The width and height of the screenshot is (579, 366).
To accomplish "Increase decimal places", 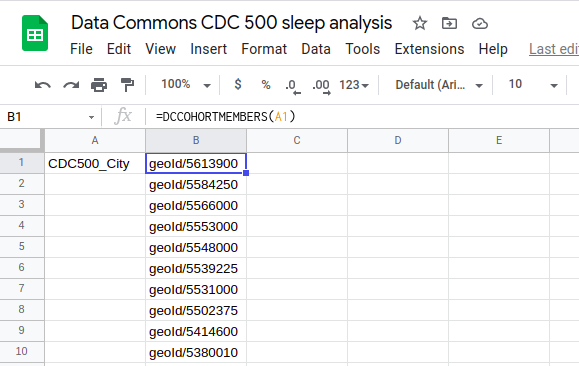I will pos(321,86).
